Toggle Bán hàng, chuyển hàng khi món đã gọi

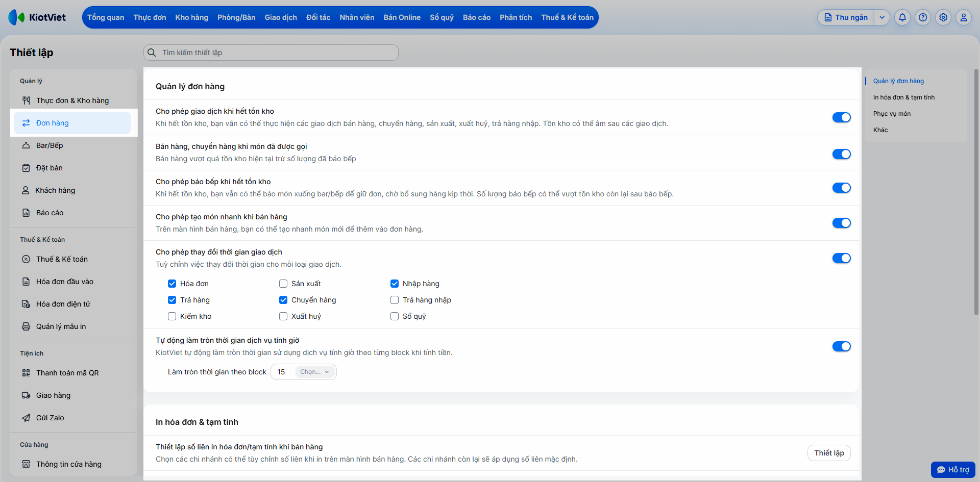[842, 154]
